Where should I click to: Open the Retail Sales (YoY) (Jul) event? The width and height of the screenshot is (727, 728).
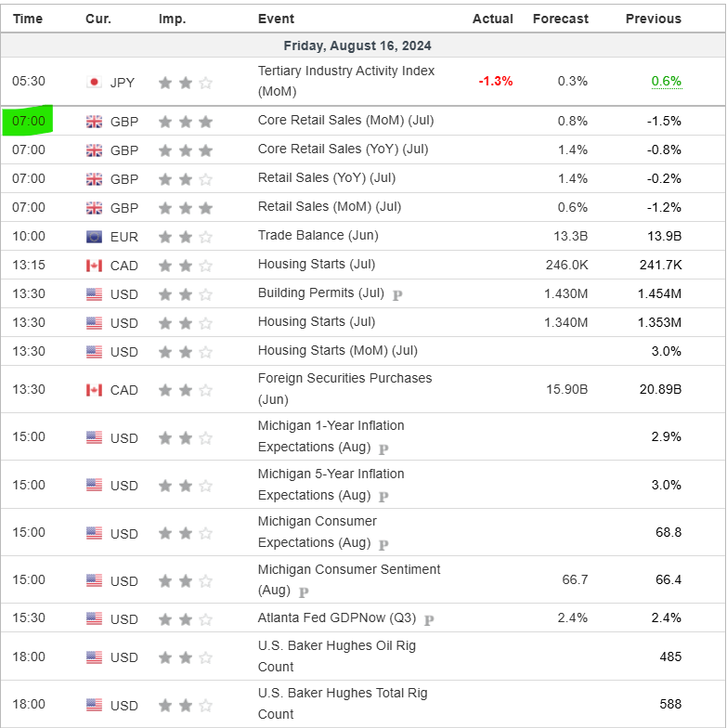point(327,177)
